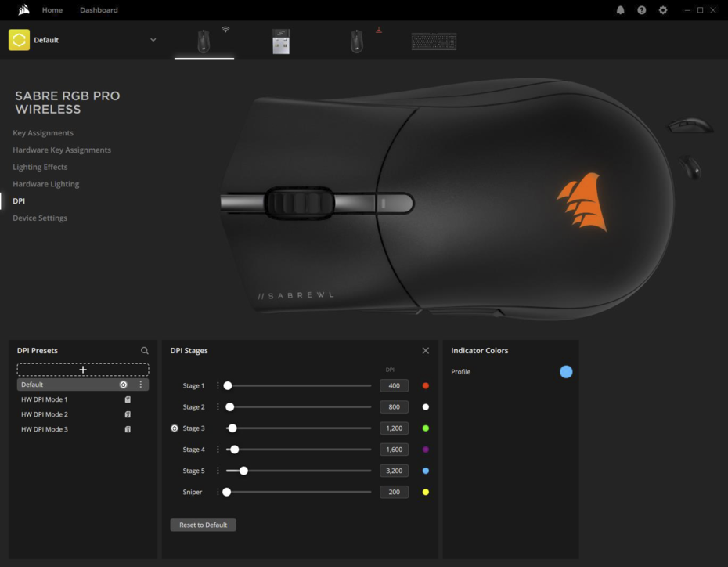The width and height of the screenshot is (728, 567).
Task: Open the yellow Sniper color swatch
Action: coord(426,492)
